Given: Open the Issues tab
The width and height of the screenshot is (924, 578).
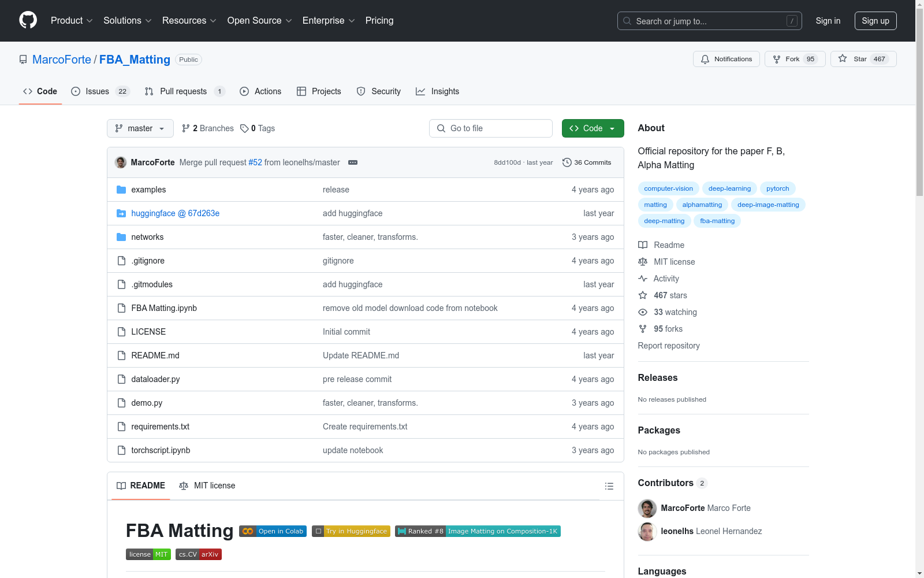Looking at the screenshot, I should [x=100, y=91].
